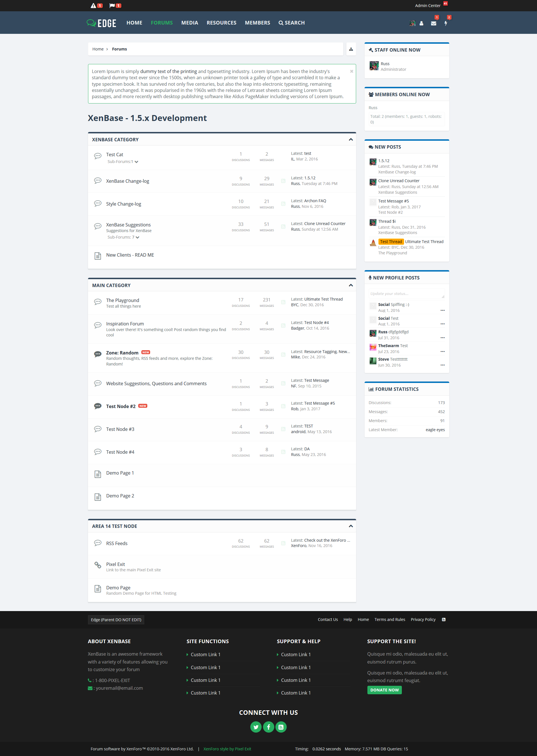
Task: Click the Test Cat forum node icon
Action: click(98, 156)
